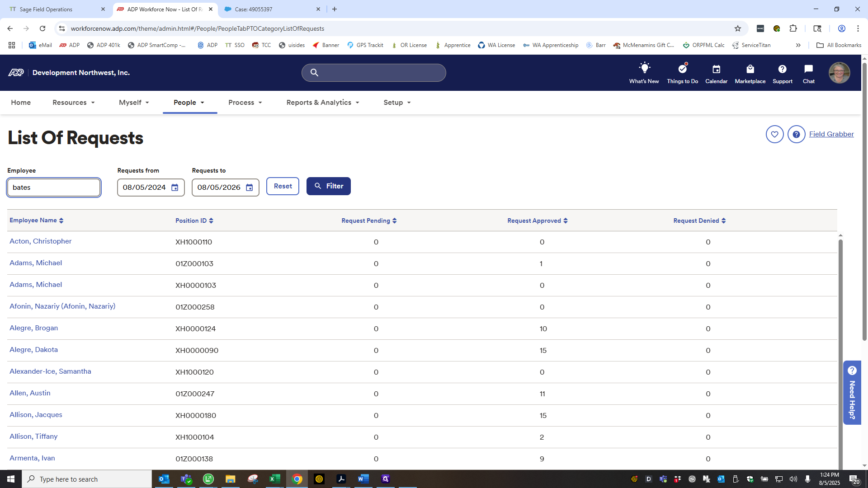
Task: Click the browser back arrow
Action: tap(10, 28)
